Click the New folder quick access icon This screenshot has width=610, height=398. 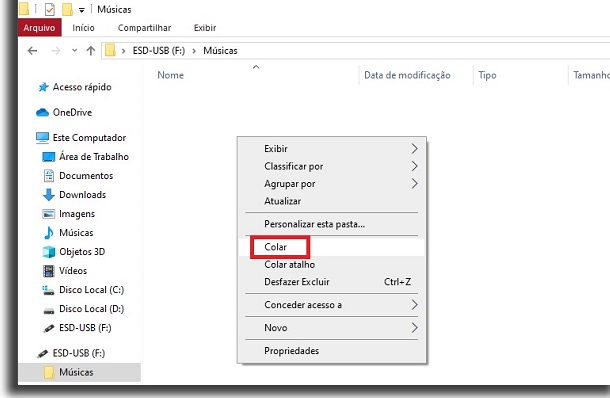tap(67, 9)
